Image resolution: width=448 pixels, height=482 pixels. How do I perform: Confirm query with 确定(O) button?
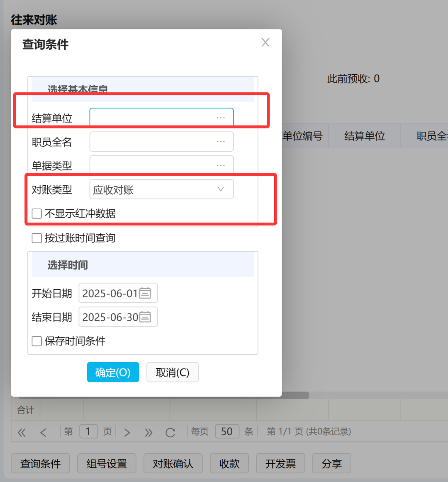[113, 372]
